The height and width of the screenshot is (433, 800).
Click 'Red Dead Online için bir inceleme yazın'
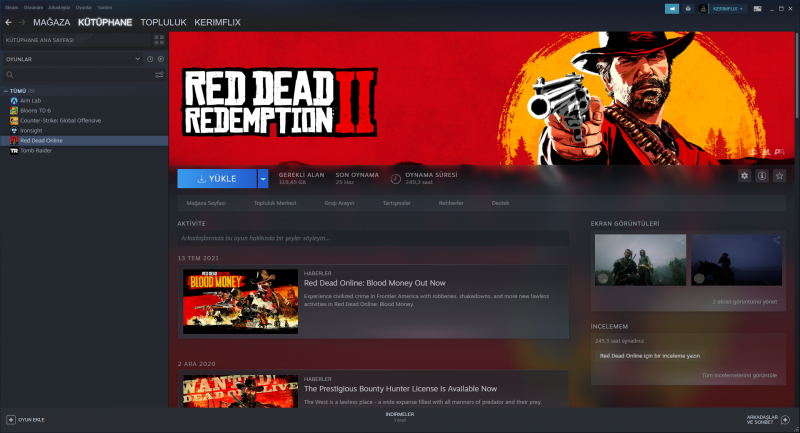[x=649, y=356]
